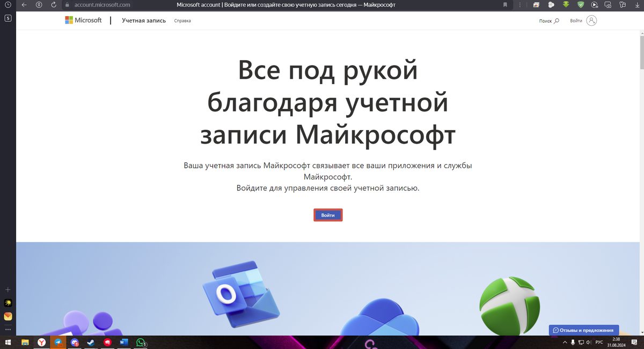Click 'Поиск' search in header

point(549,21)
